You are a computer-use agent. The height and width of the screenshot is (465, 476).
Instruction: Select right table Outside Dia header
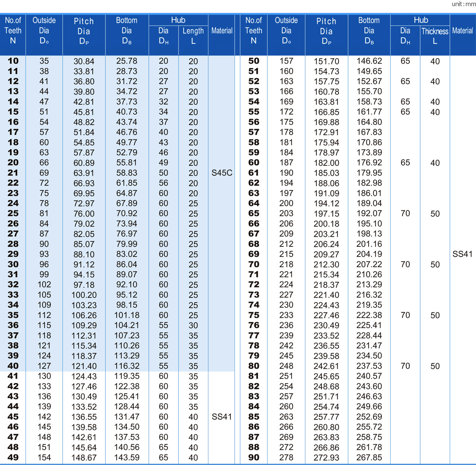[286, 30]
